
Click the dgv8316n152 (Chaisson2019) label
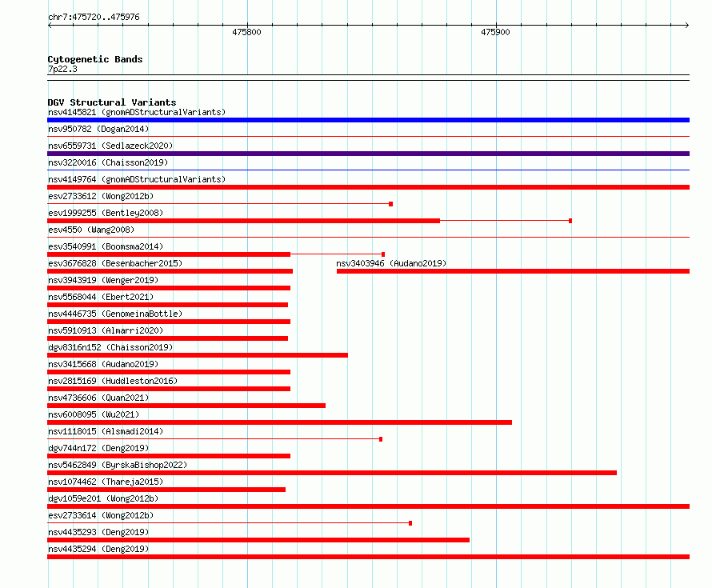point(110,347)
